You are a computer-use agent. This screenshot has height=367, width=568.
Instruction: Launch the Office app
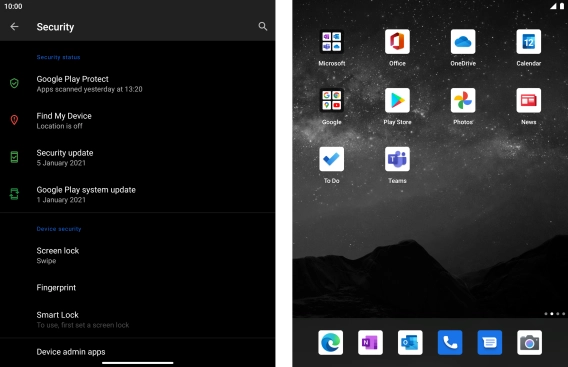pyautogui.click(x=397, y=42)
